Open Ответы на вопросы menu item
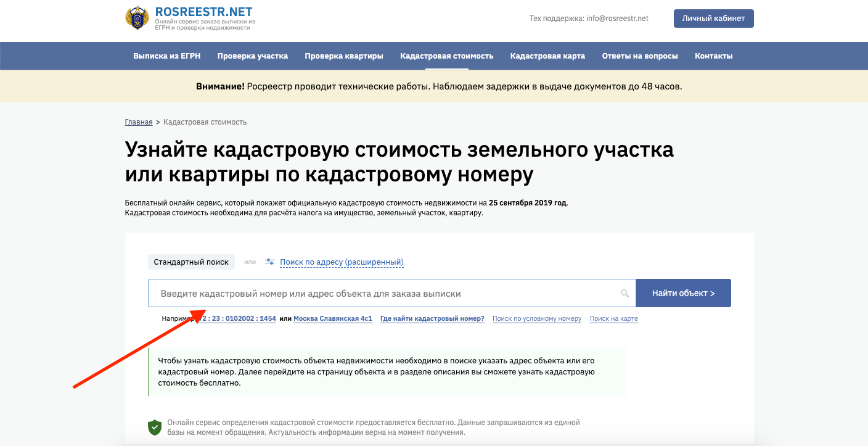The width and height of the screenshot is (868, 446). (640, 56)
